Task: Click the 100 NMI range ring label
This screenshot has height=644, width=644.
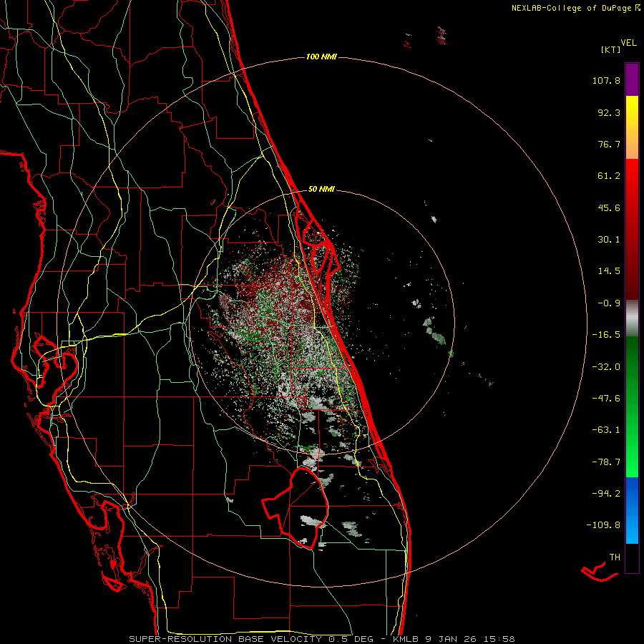Action: pos(321,57)
